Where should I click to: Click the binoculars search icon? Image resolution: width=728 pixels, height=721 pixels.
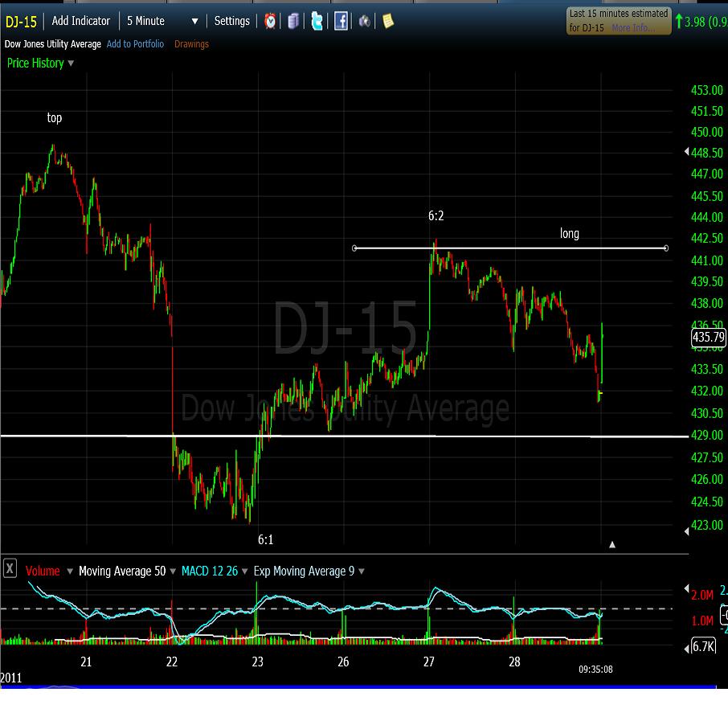pos(365,22)
